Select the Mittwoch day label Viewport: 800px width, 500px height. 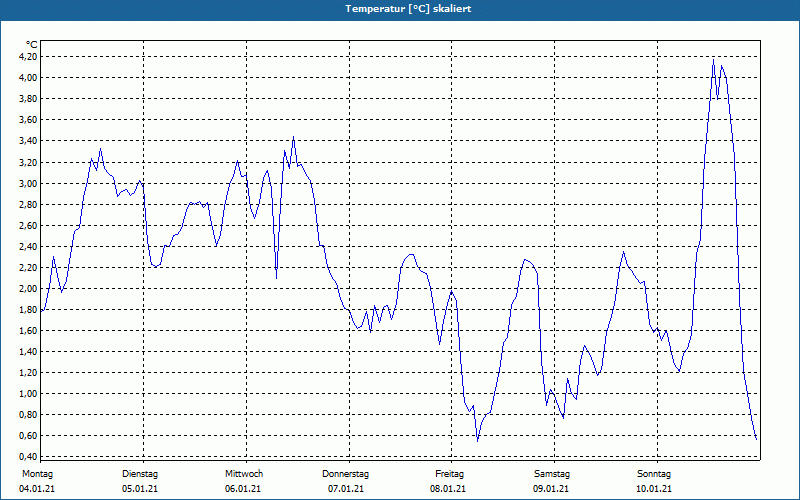(x=244, y=474)
